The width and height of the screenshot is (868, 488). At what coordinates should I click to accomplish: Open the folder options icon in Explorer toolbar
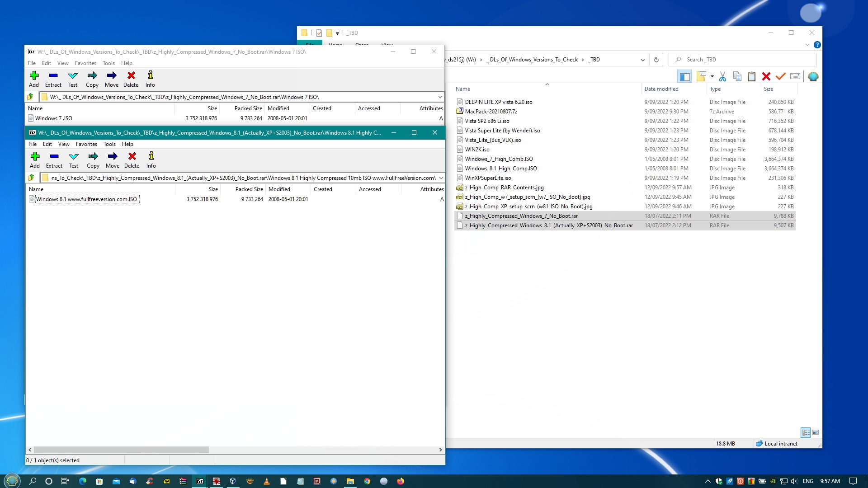click(x=701, y=76)
